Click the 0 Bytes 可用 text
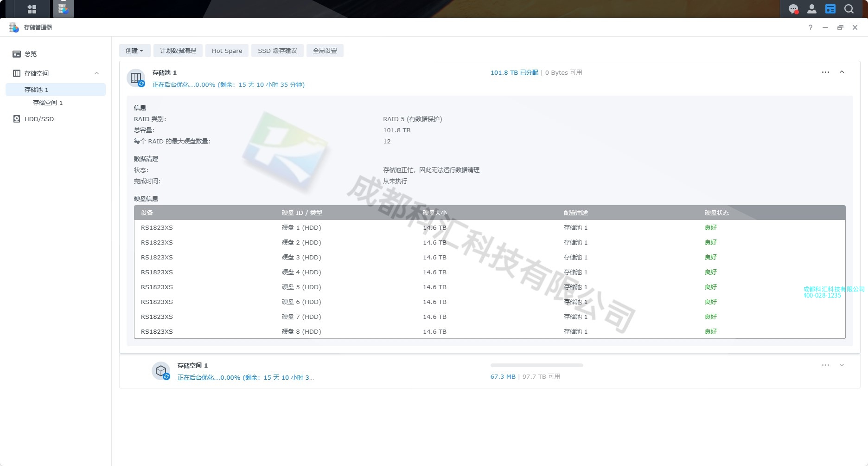868x466 pixels. (563, 72)
